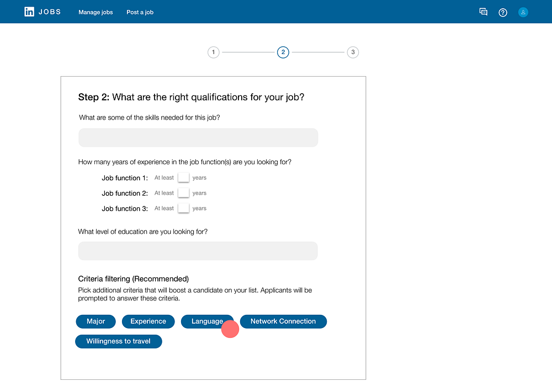Click the 'in' square logo icon

pyautogui.click(x=29, y=12)
